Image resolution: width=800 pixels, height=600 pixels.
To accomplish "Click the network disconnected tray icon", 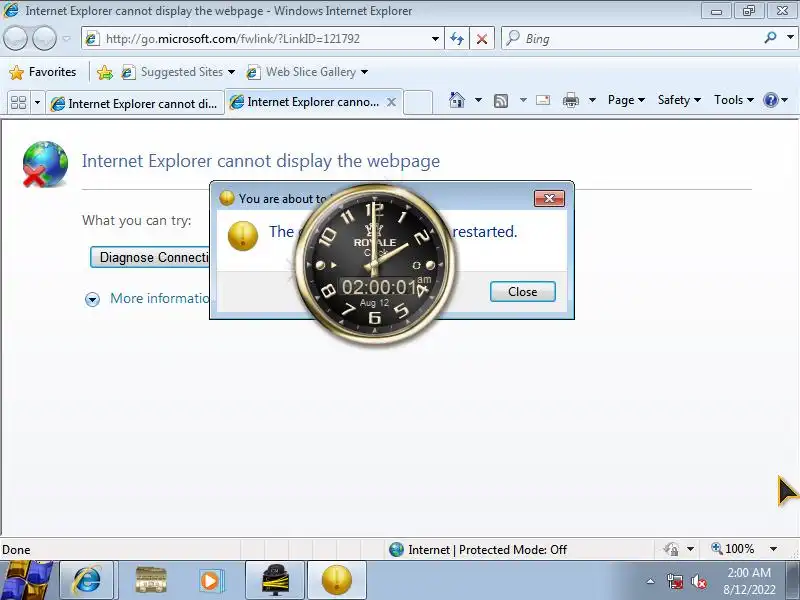I will 674,582.
